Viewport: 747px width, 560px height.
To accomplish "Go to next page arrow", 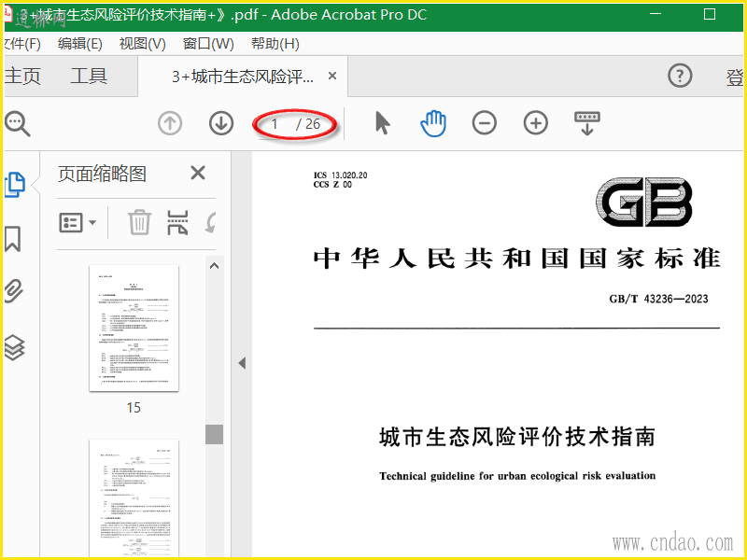I will (x=221, y=123).
